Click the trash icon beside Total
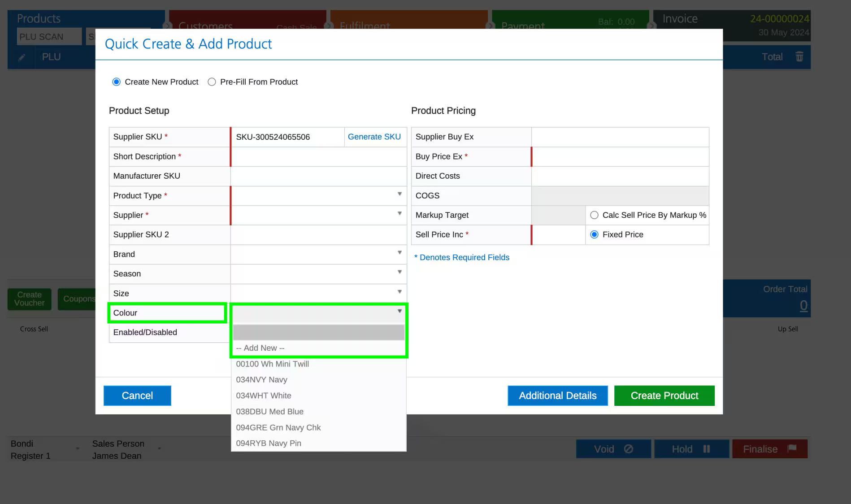Screen dimensions: 851x504 [x=799, y=57]
